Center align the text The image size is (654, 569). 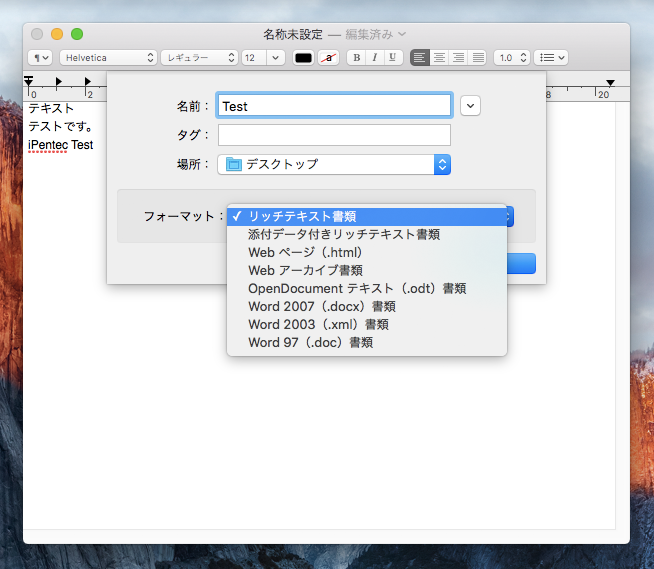point(439,58)
